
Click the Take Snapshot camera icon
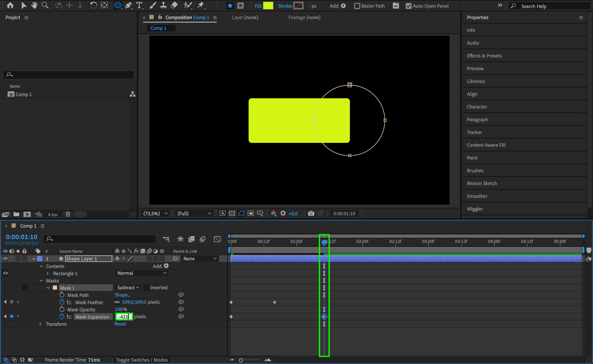tap(311, 214)
